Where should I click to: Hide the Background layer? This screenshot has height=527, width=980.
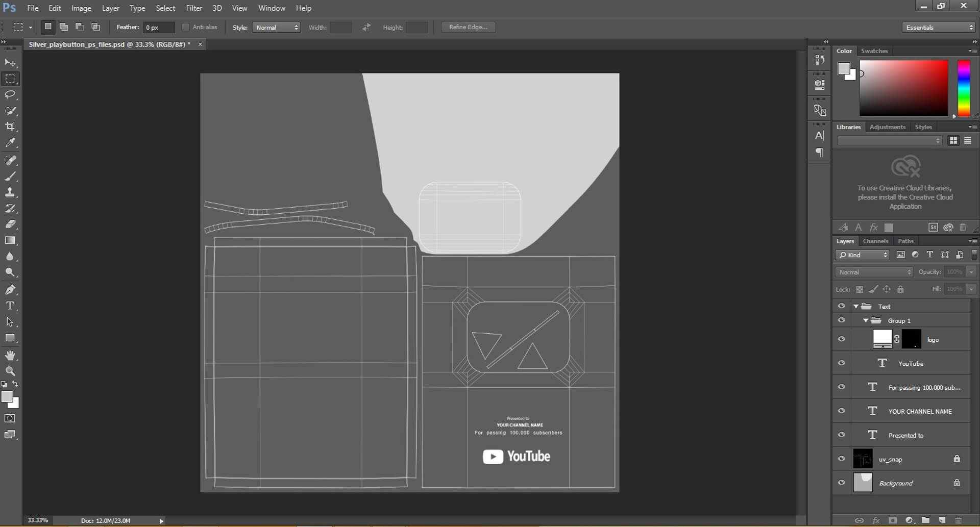click(842, 483)
